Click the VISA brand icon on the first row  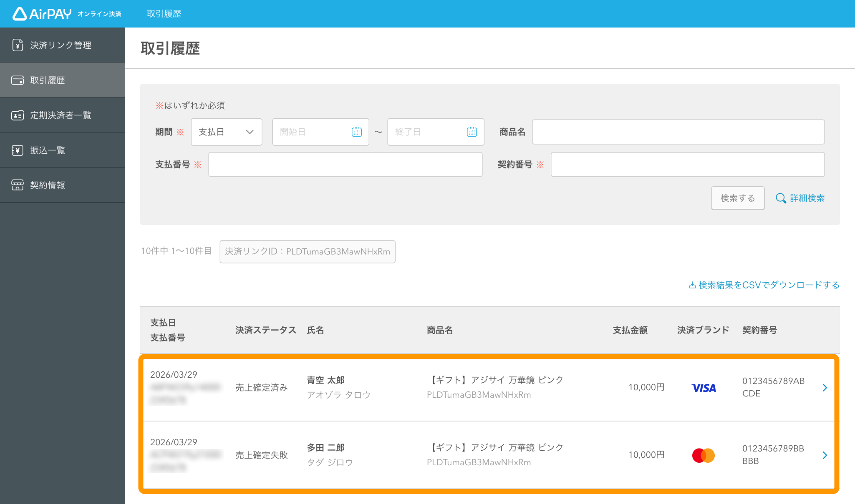tap(704, 387)
